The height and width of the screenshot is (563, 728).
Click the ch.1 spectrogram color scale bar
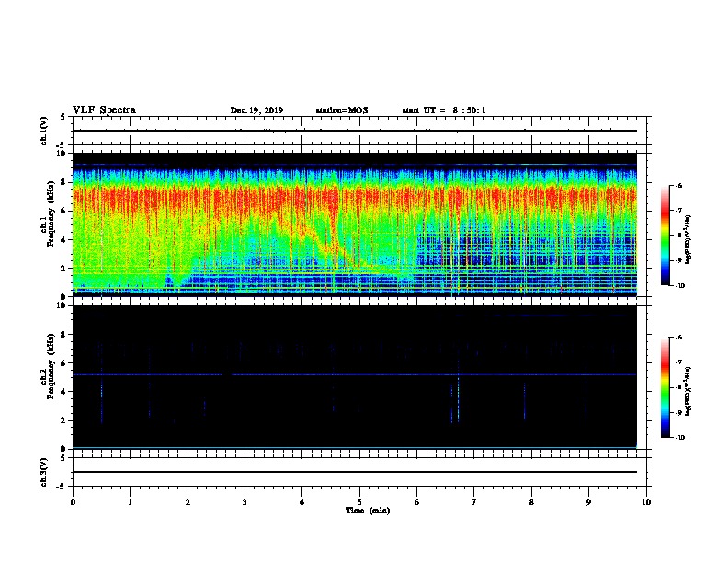[665, 236]
